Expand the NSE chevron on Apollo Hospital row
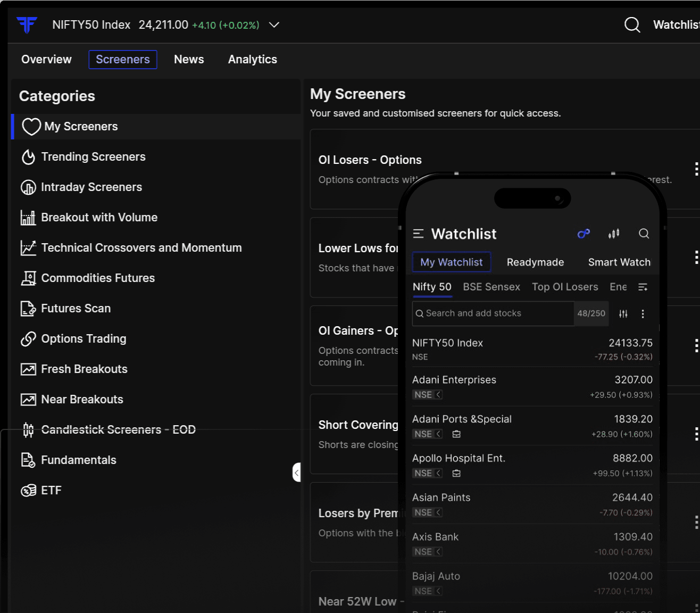The image size is (700, 613). click(x=438, y=474)
